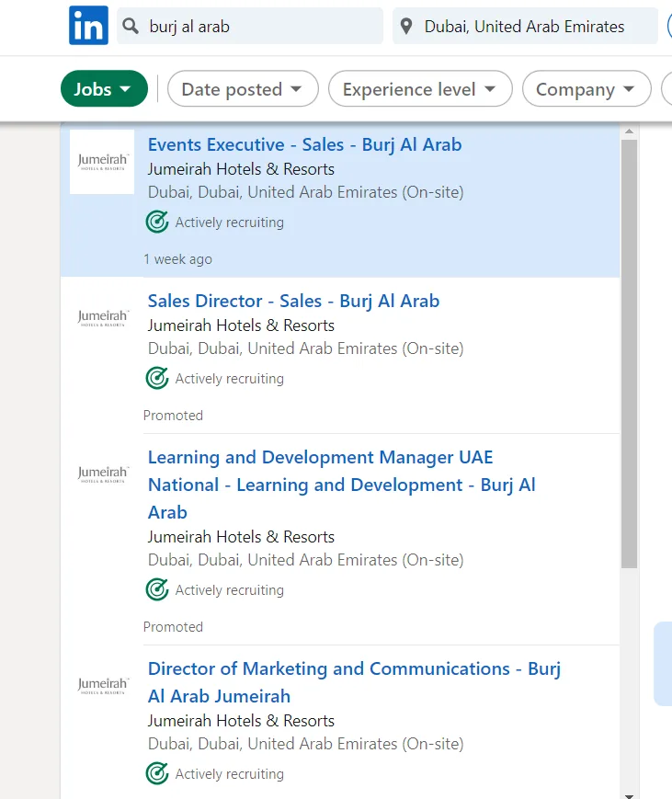Open Learning and Development Manager UAE National listing
Viewport: 672px width, 799px height.
pos(341,485)
